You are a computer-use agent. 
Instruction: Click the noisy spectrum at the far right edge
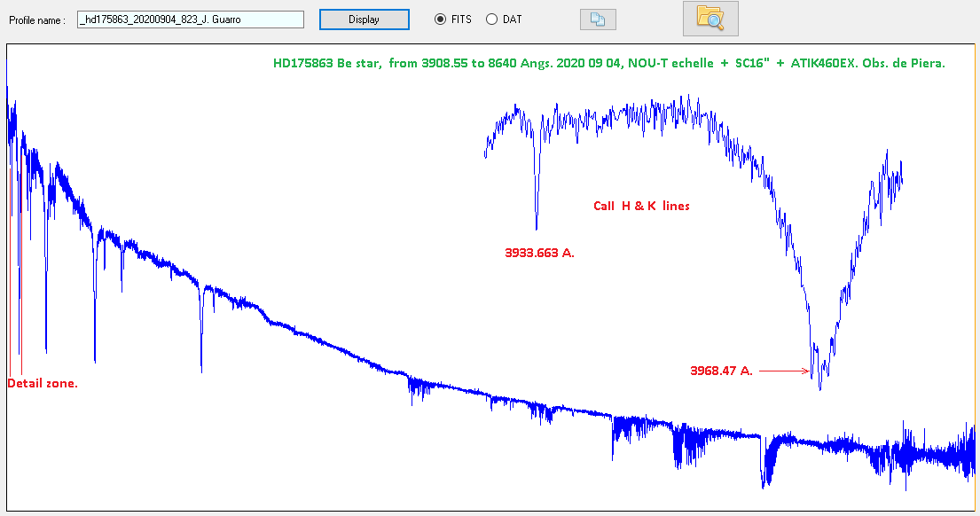click(x=968, y=452)
